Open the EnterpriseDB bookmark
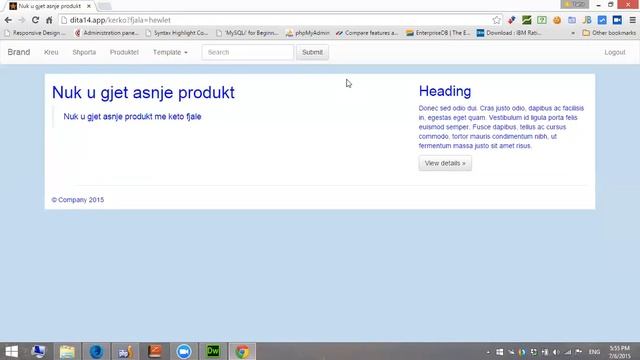Image resolution: width=640 pixels, height=360 pixels. (x=438, y=33)
